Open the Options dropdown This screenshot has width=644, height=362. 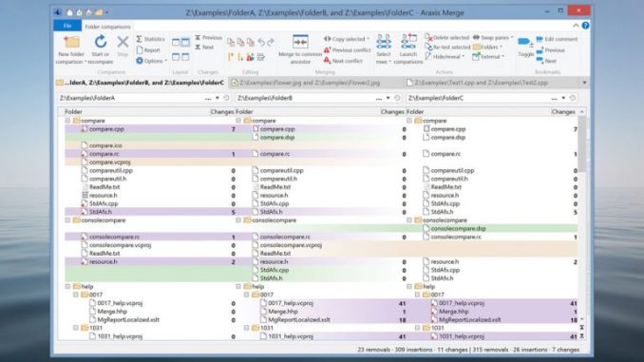151,61
